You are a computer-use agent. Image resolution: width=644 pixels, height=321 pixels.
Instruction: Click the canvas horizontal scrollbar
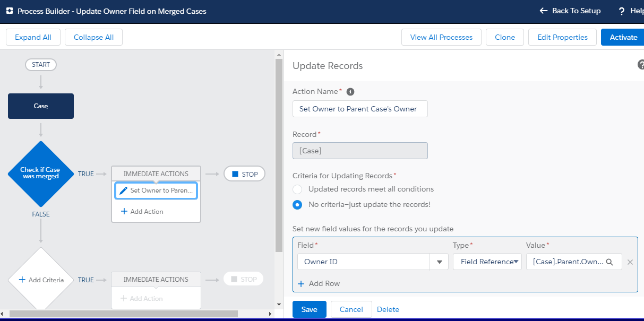(123, 314)
